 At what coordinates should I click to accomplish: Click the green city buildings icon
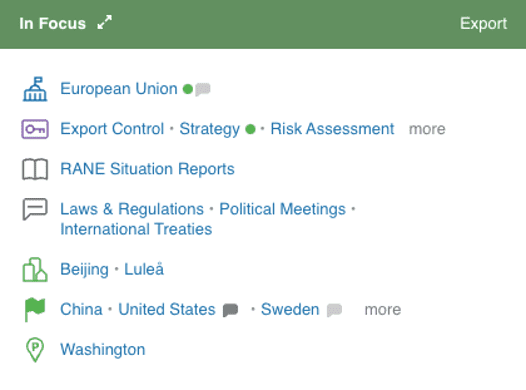pos(35,270)
